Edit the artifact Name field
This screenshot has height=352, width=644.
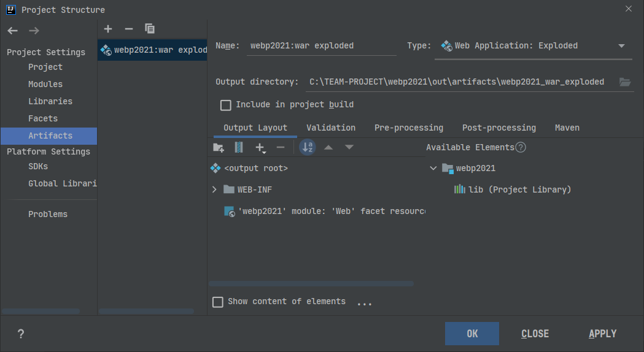(x=322, y=46)
